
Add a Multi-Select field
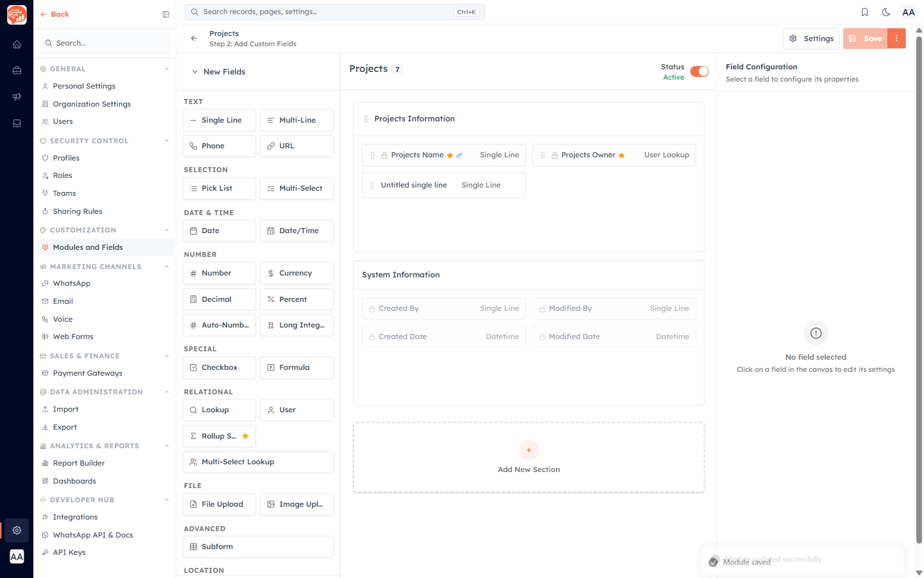296,188
